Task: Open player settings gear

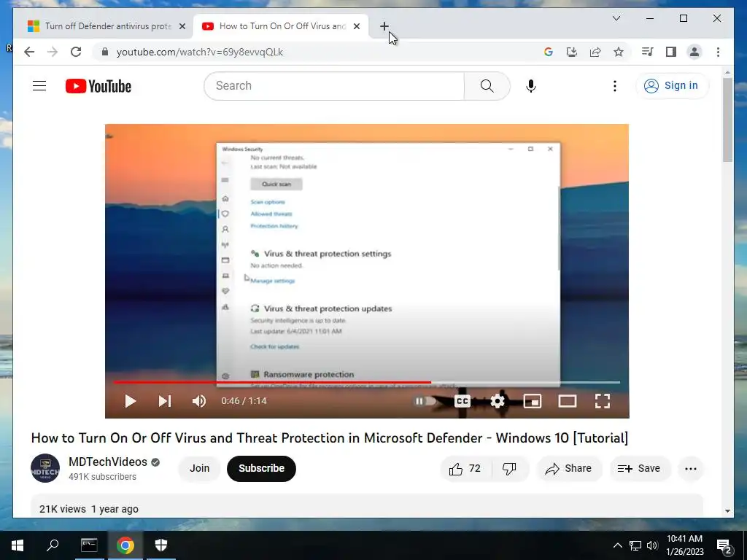Action: point(498,401)
